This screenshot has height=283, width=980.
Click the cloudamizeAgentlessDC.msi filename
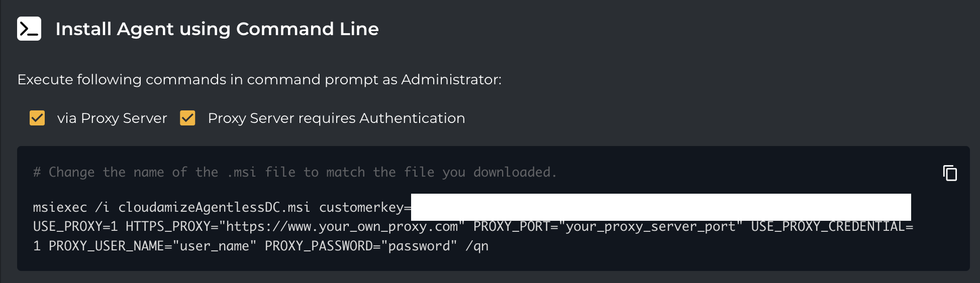[214, 207]
